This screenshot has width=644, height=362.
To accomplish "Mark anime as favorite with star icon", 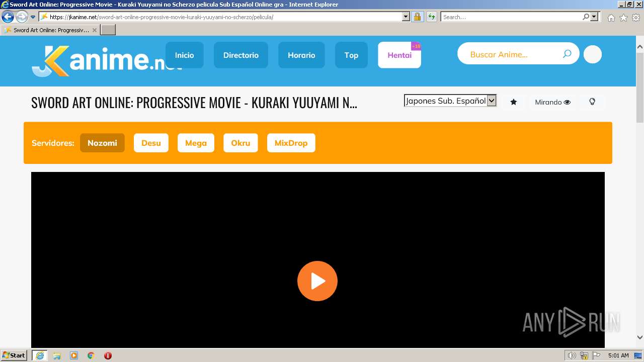I will tap(514, 102).
